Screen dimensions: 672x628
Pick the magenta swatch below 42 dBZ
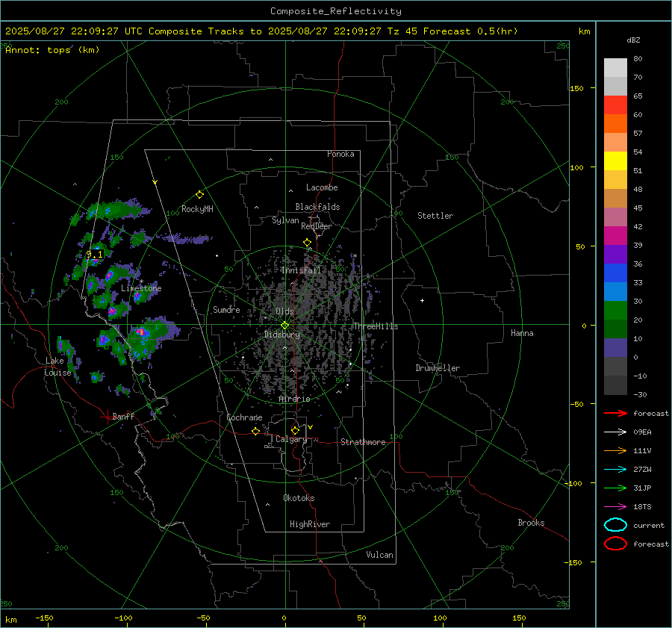615,236
